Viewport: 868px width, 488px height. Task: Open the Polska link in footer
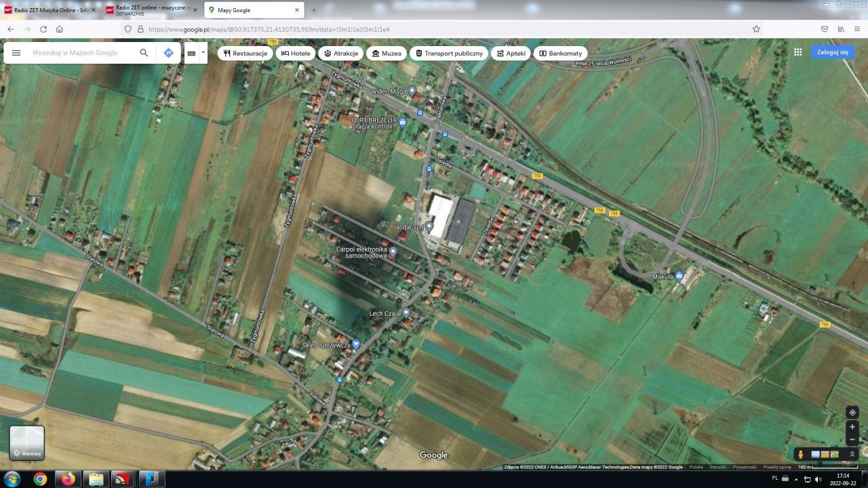point(696,467)
